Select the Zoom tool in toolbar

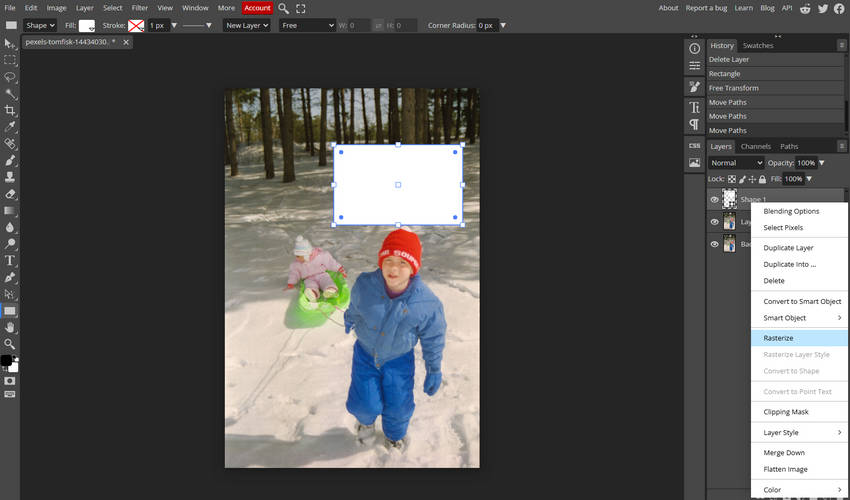point(10,344)
